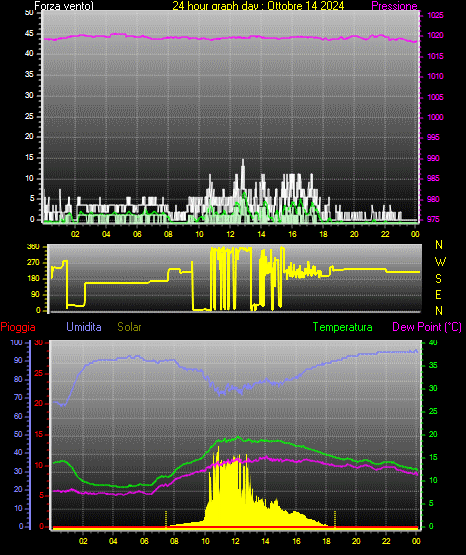This screenshot has width=466, height=555.
Task: Click the 24 hour graph day title
Action: pos(258,6)
